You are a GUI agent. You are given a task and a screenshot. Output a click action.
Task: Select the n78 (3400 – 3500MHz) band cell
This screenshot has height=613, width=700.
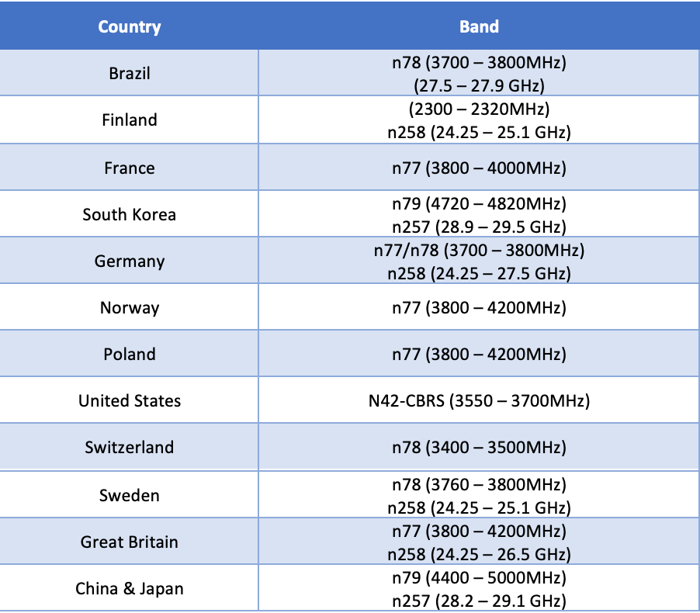[x=479, y=447]
